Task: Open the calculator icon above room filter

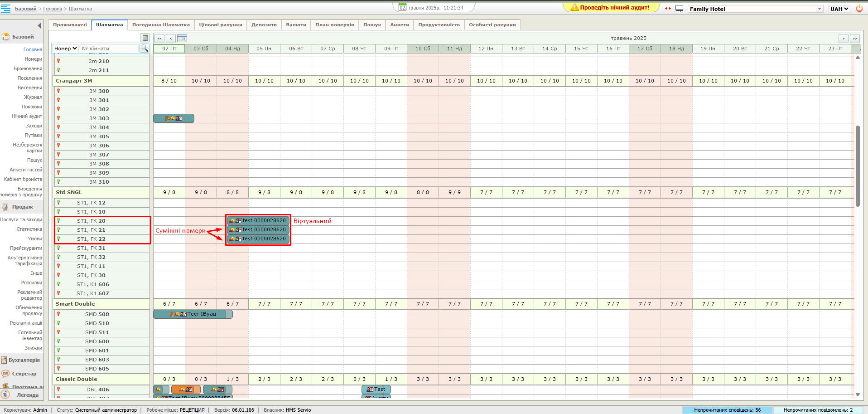Action: (145, 38)
